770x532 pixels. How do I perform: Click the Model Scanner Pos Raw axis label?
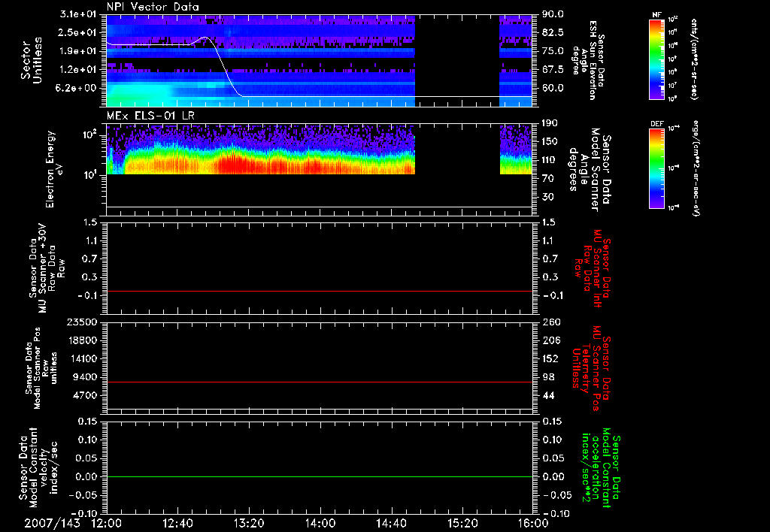click(41, 368)
